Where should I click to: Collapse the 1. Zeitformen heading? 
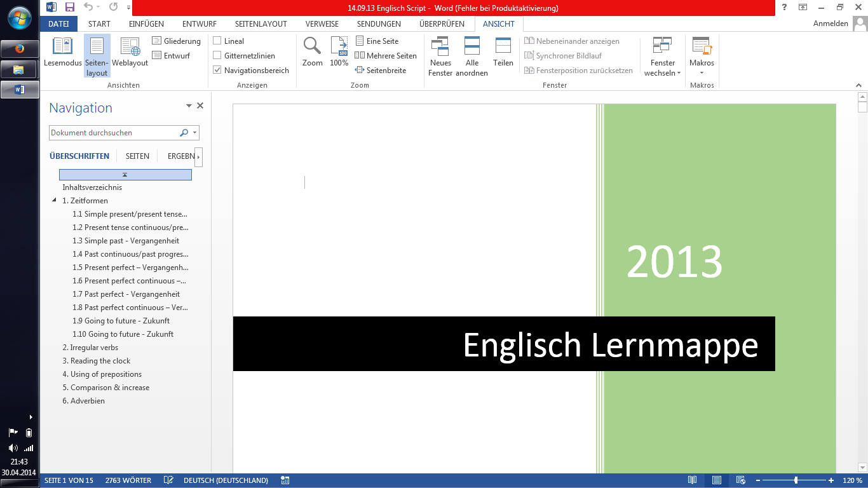[54, 201]
